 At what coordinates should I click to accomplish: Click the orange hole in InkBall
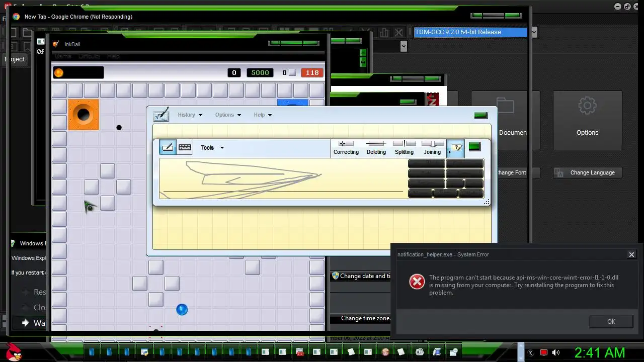pos(84,115)
